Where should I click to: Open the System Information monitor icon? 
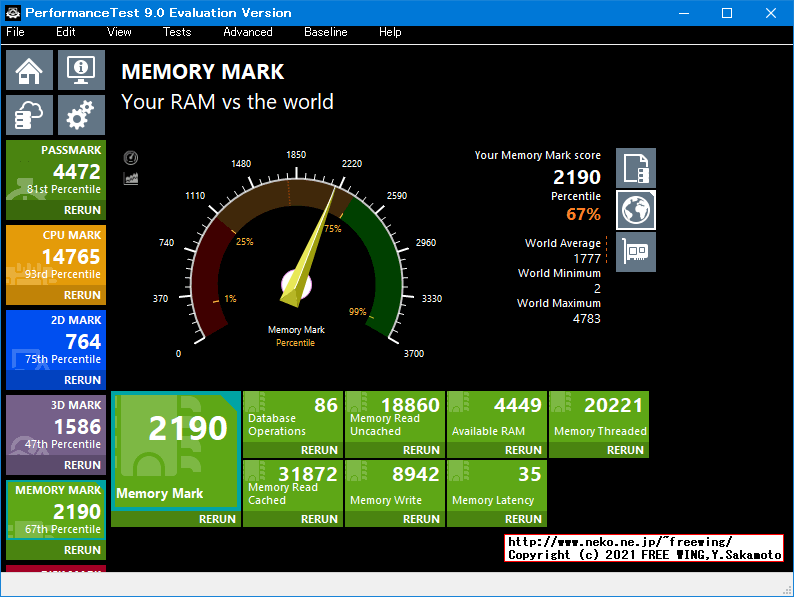click(x=81, y=70)
